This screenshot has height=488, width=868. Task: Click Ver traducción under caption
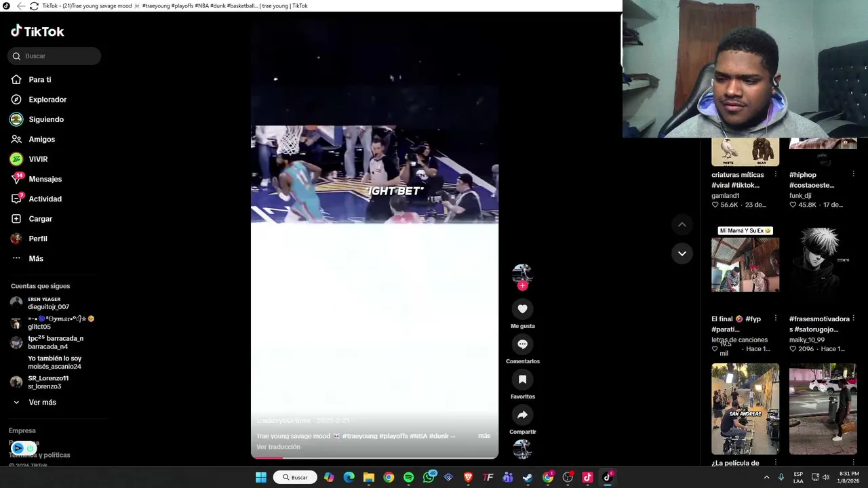tap(278, 447)
